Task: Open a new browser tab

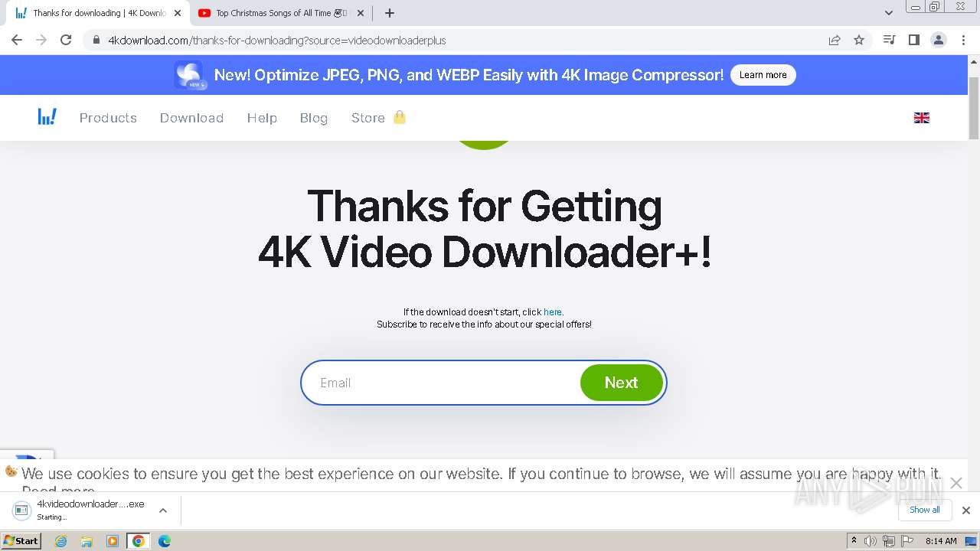Action: 390,13
